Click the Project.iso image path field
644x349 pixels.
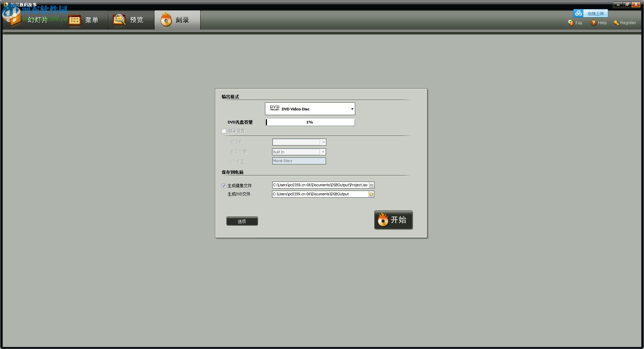321,185
